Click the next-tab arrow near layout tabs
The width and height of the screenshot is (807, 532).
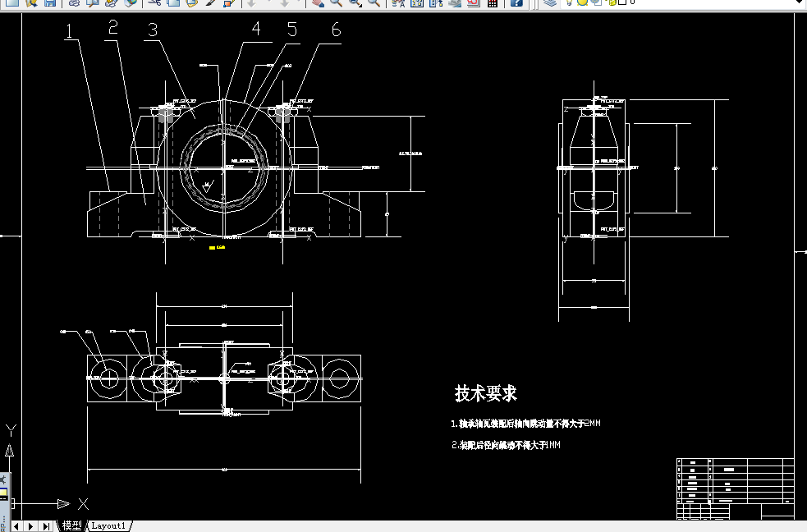tap(30, 526)
